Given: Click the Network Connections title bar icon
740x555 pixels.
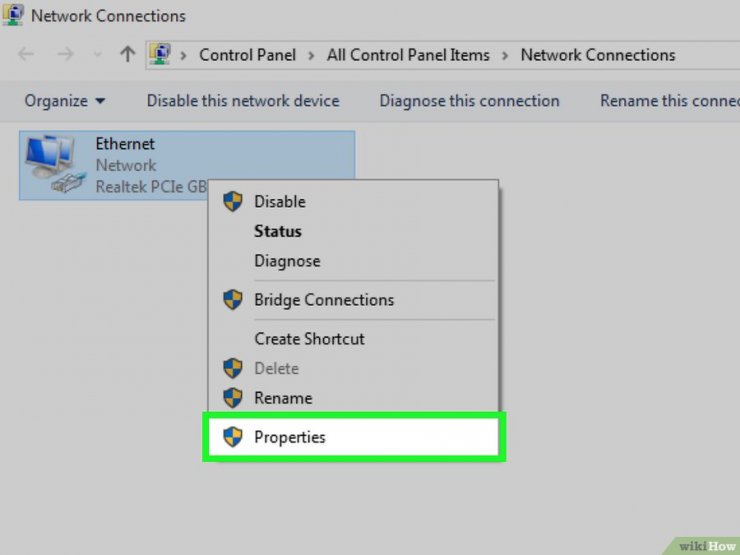Looking at the screenshot, I should [13, 15].
